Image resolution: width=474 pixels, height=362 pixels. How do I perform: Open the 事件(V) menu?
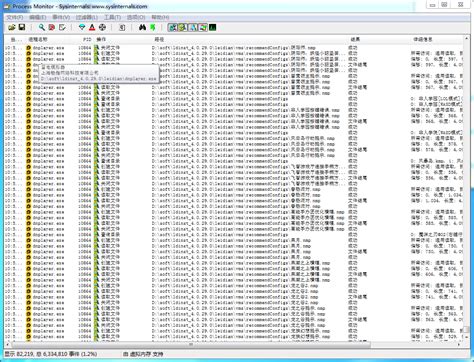tap(61, 17)
